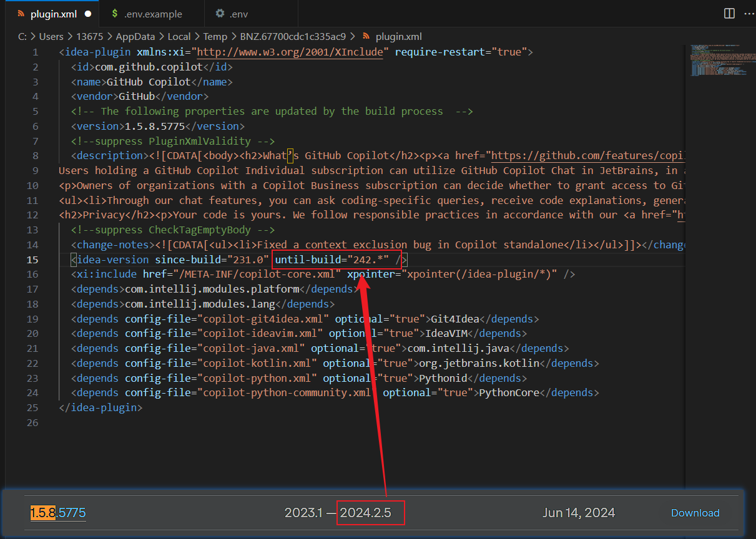Click line number 26 in the gutter
The image size is (756, 539).
coord(32,423)
